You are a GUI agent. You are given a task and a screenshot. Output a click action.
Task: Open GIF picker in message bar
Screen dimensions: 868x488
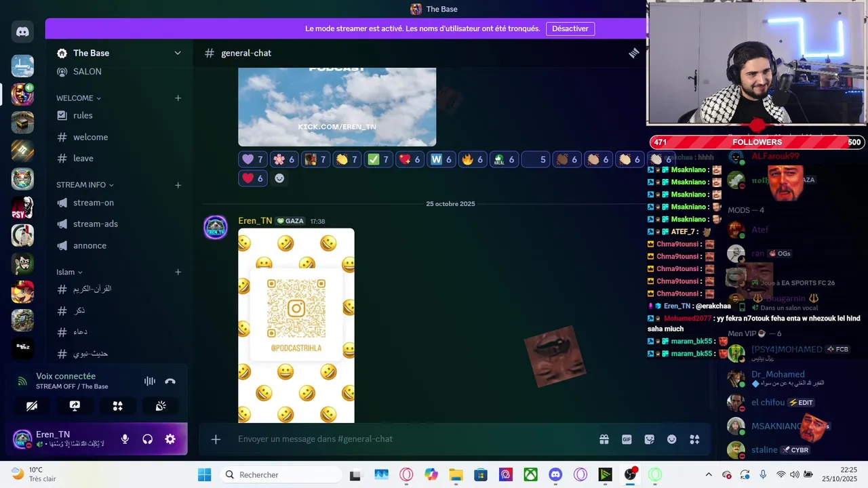[627, 439]
